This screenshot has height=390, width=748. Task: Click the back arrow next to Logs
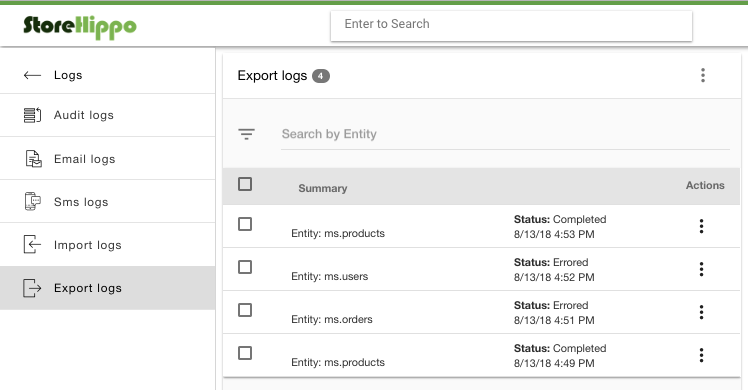32,75
